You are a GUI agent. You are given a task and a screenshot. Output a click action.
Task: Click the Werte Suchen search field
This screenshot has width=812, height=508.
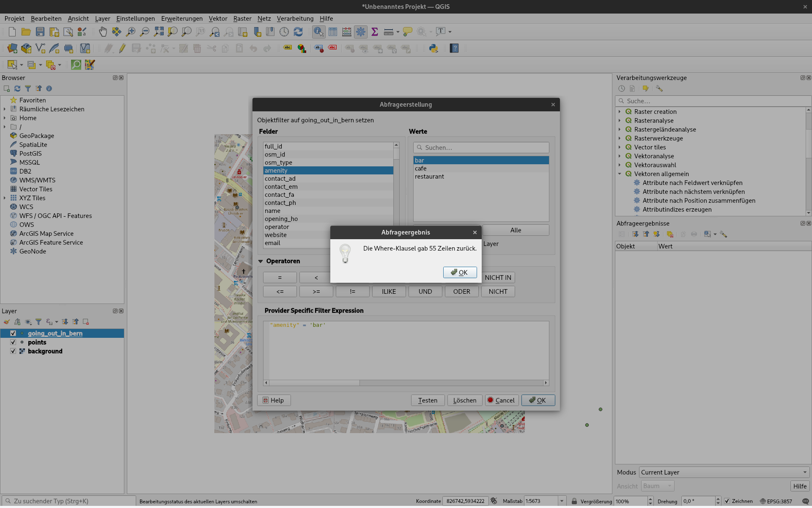coord(481,148)
